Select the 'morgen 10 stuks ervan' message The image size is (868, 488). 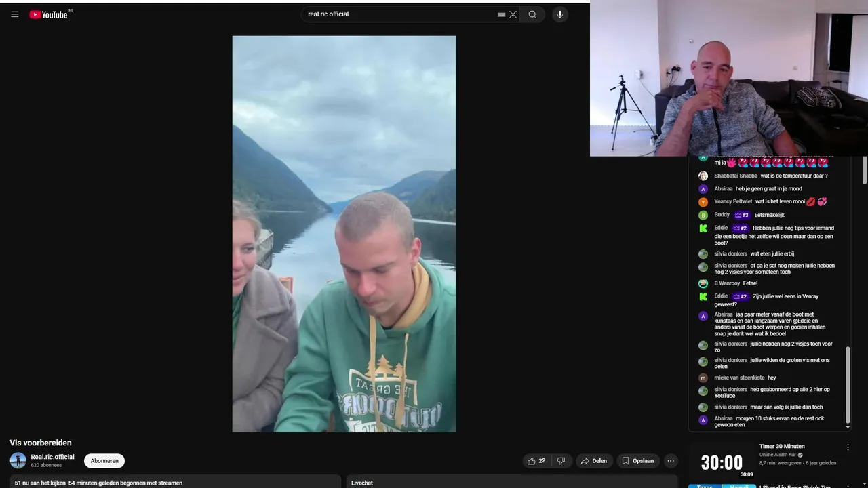pos(769,422)
